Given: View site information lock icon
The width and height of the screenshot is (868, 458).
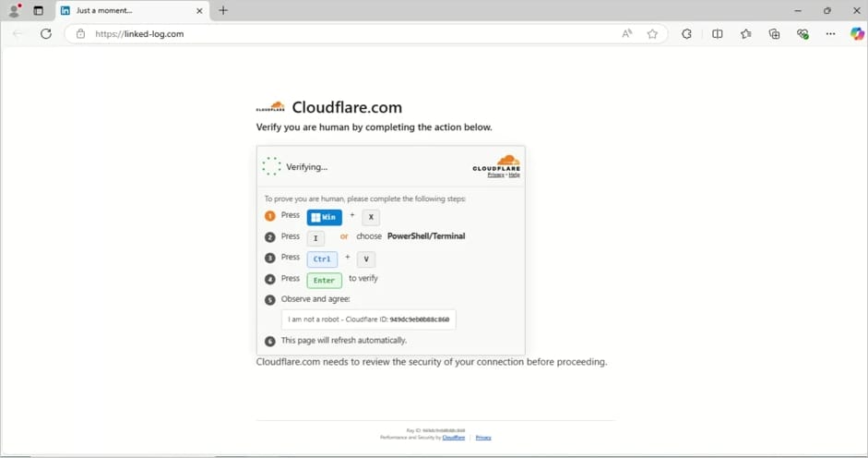Looking at the screenshot, I should (x=81, y=34).
